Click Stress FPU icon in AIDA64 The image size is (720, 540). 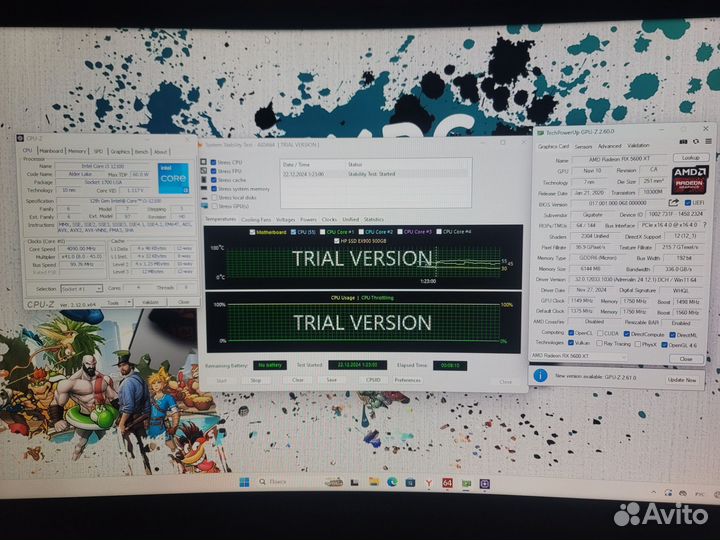(203, 170)
